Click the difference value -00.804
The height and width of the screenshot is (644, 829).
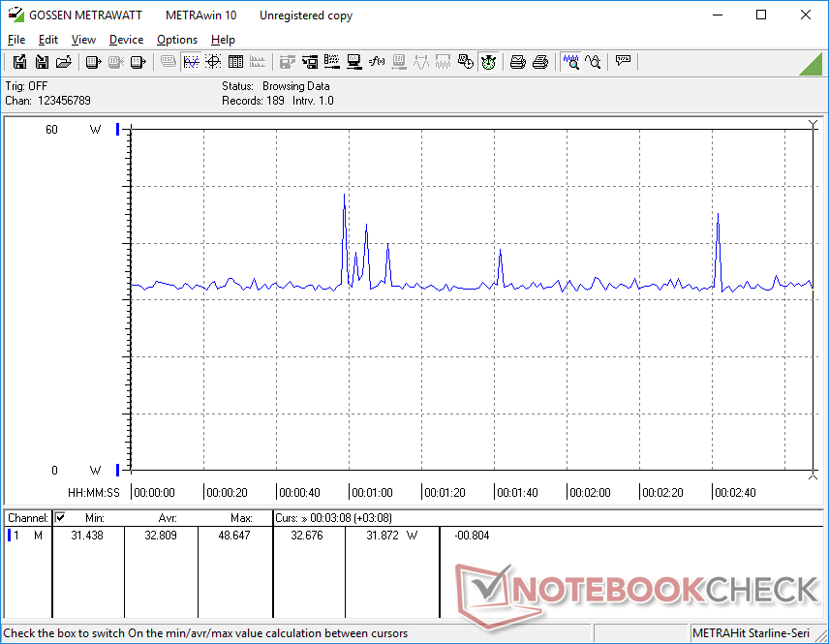point(472,536)
